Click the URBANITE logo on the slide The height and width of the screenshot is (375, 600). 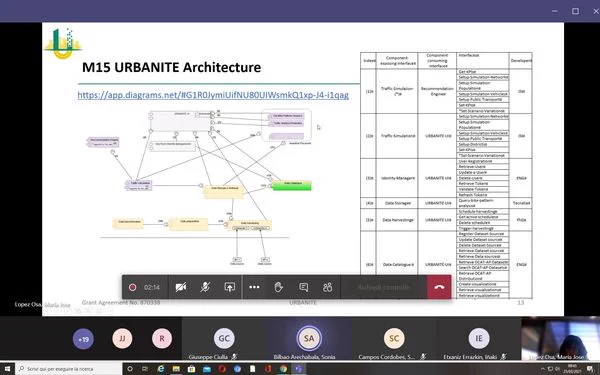63,44
